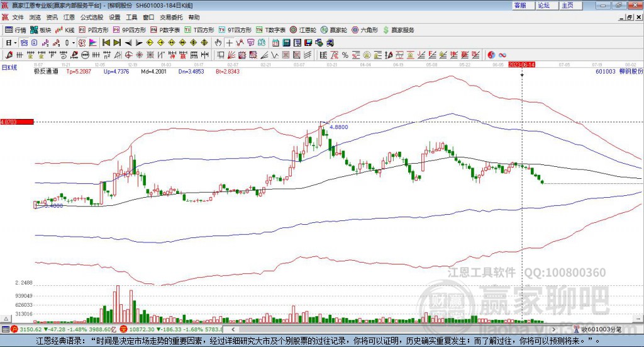This screenshot has width=644, height=347.
Task: Click the 主页 homepage button
Action: pyautogui.click(x=571, y=5)
